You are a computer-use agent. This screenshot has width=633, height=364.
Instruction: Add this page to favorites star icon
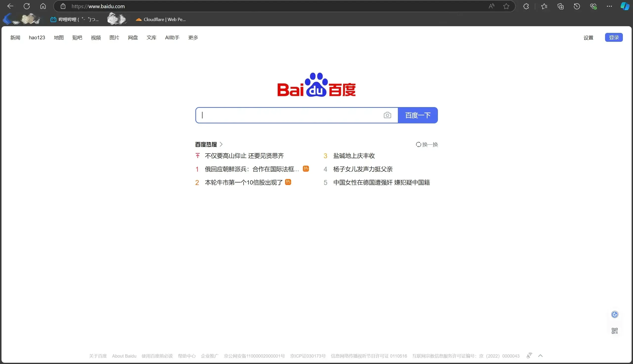[x=506, y=6]
